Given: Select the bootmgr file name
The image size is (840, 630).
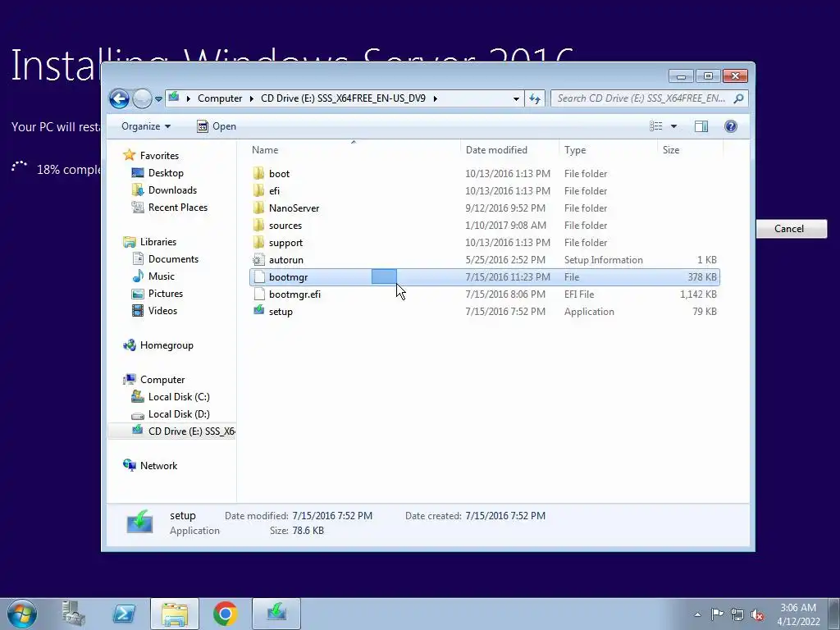Looking at the screenshot, I should (288, 277).
